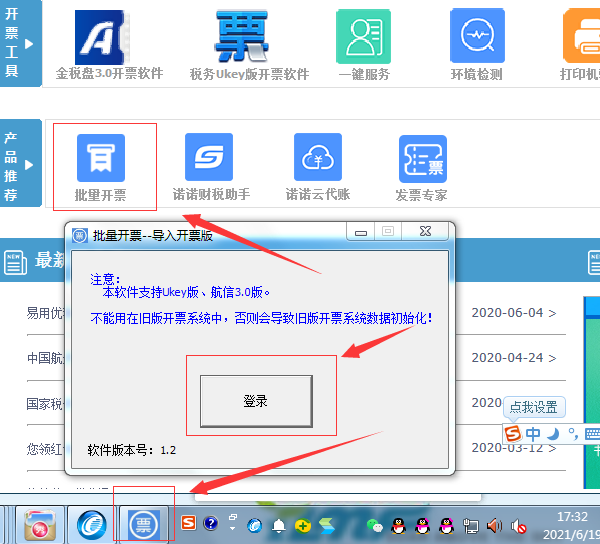600x544 pixels.
Task: Click the speaker volume tray icon
Action: click(494, 526)
